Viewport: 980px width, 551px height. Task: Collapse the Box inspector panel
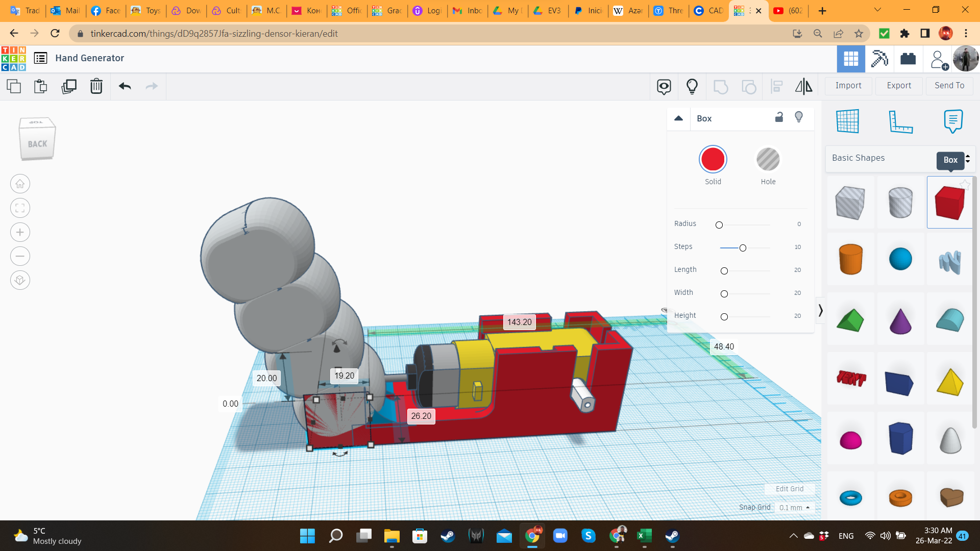[x=678, y=118]
